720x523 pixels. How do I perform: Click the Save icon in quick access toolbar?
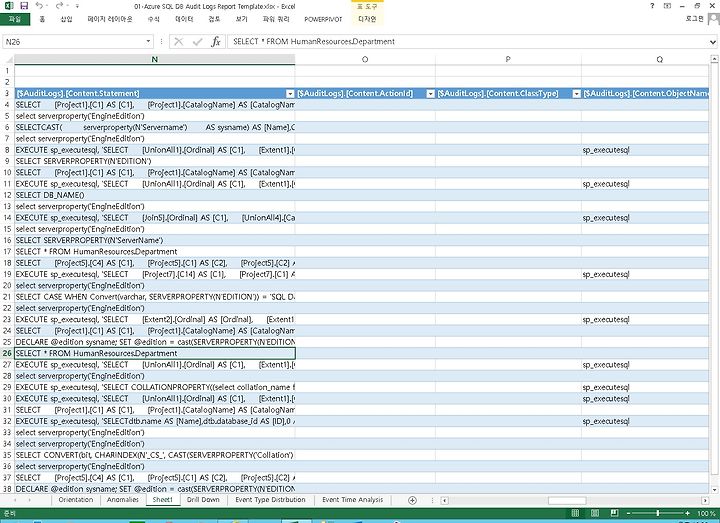pos(24,6)
